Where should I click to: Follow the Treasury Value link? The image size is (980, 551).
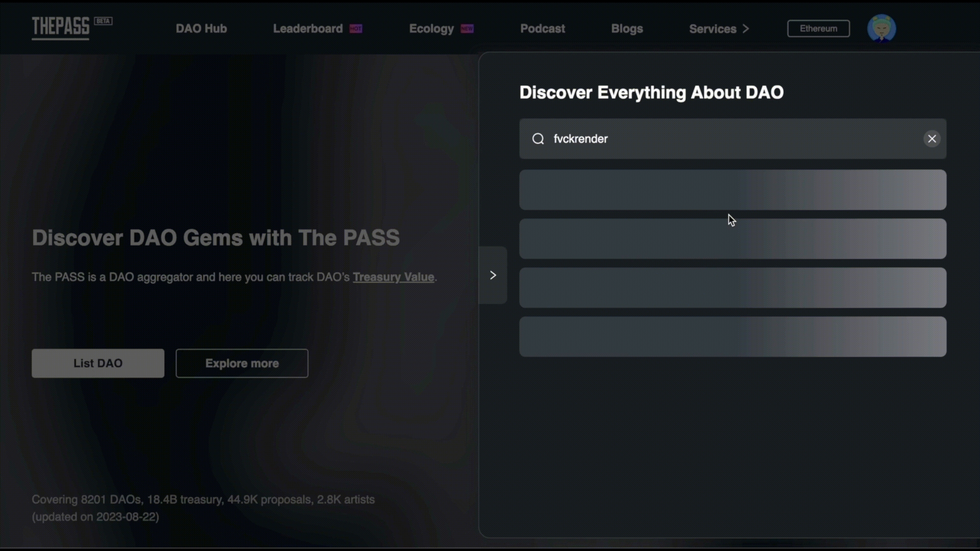pos(393,277)
